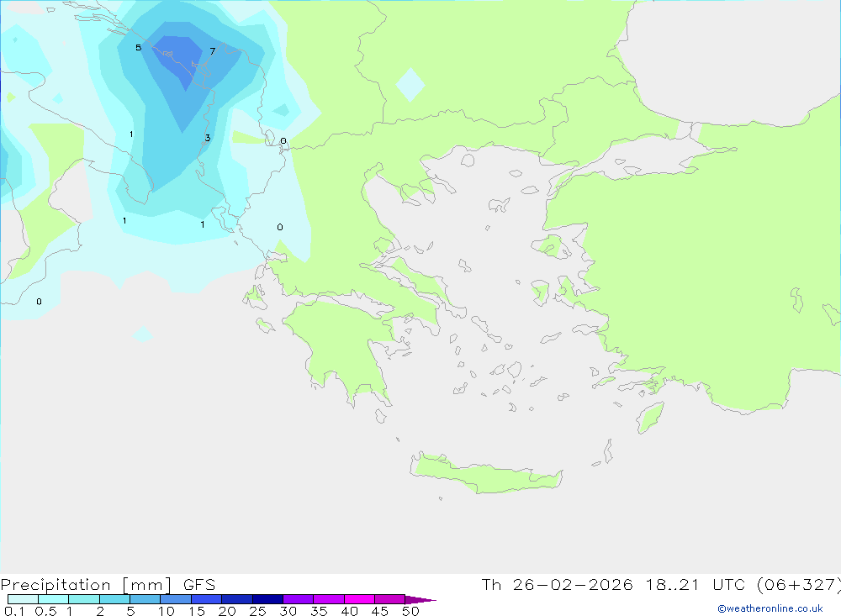Click the legend swatch between 0.5 and 1
Screen dimensions: 841x616
pos(54,599)
